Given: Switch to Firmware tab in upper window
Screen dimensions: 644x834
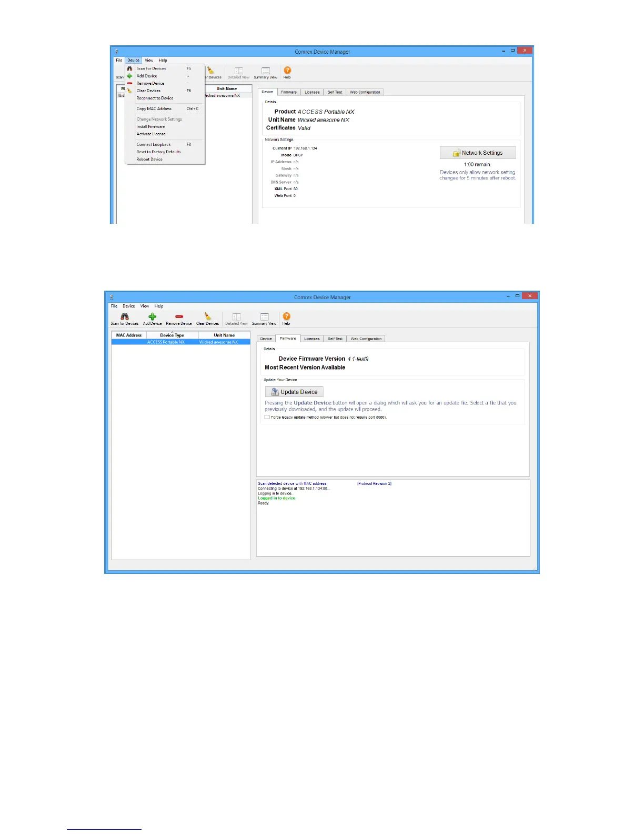Looking at the screenshot, I should tap(289, 92).
